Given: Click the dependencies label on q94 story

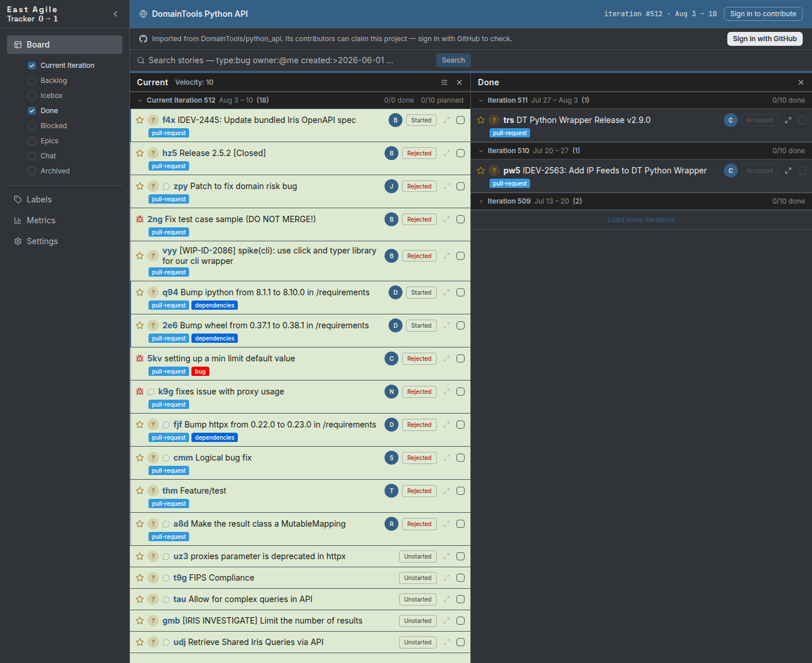Looking at the screenshot, I should (215, 305).
